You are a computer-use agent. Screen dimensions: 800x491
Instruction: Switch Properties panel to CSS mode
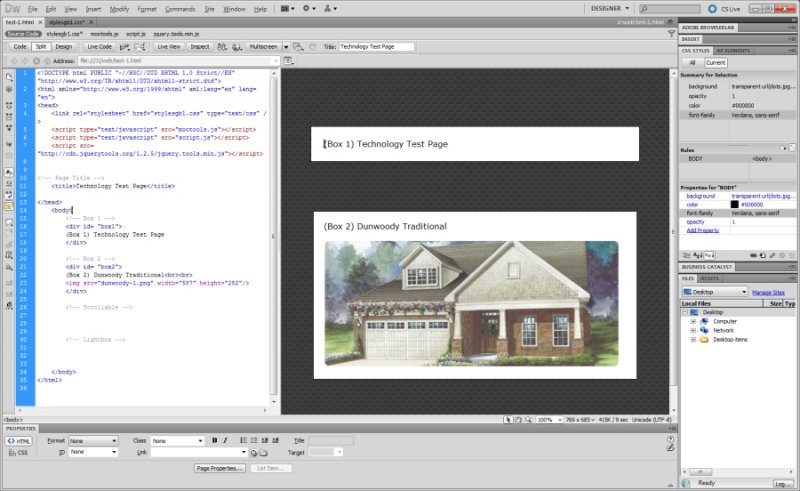19,453
